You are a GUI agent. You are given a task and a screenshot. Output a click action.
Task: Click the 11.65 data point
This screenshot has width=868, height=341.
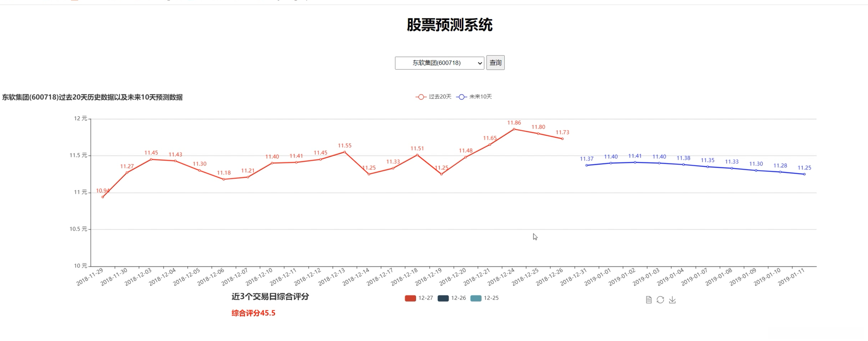490,145
